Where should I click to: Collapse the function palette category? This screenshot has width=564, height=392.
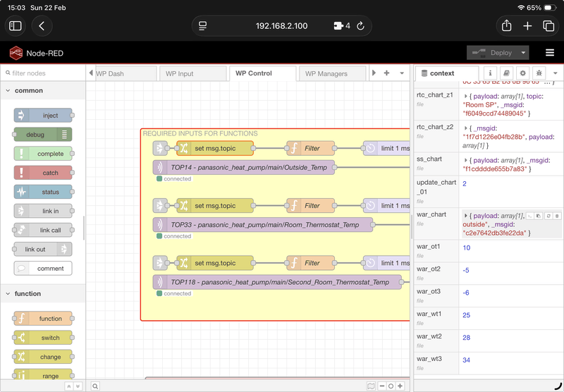click(43, 293)
